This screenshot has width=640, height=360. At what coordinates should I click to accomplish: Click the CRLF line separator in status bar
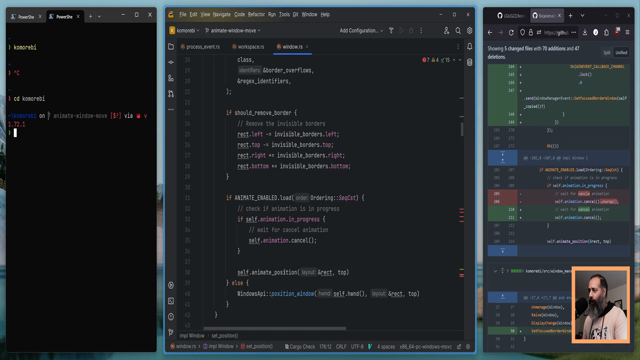[341, 347]
